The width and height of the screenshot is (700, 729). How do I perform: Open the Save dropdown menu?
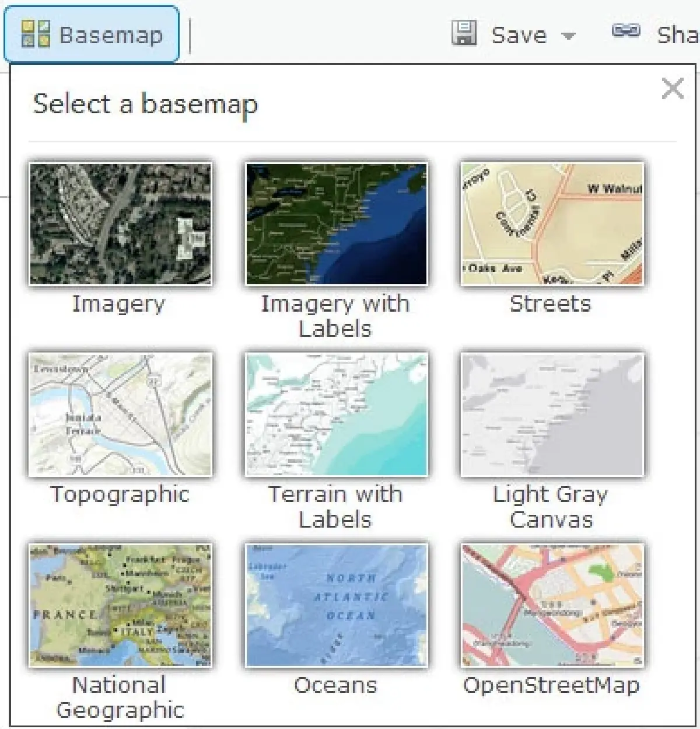click(569, 36)
